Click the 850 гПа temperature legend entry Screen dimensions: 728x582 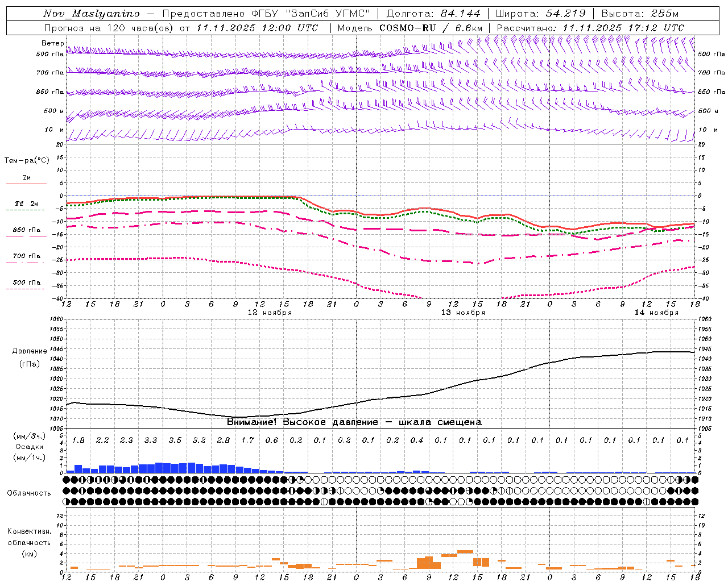[x=27, y=230]
